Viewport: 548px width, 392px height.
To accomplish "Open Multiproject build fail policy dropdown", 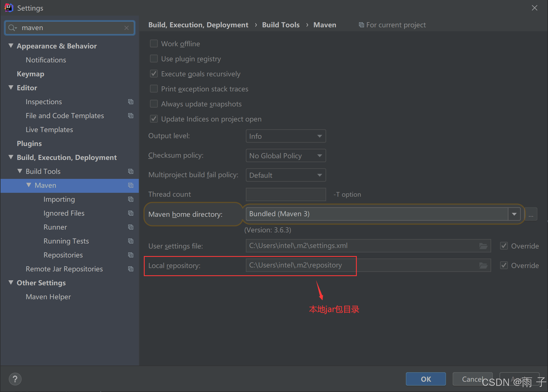I will [286, 175].
